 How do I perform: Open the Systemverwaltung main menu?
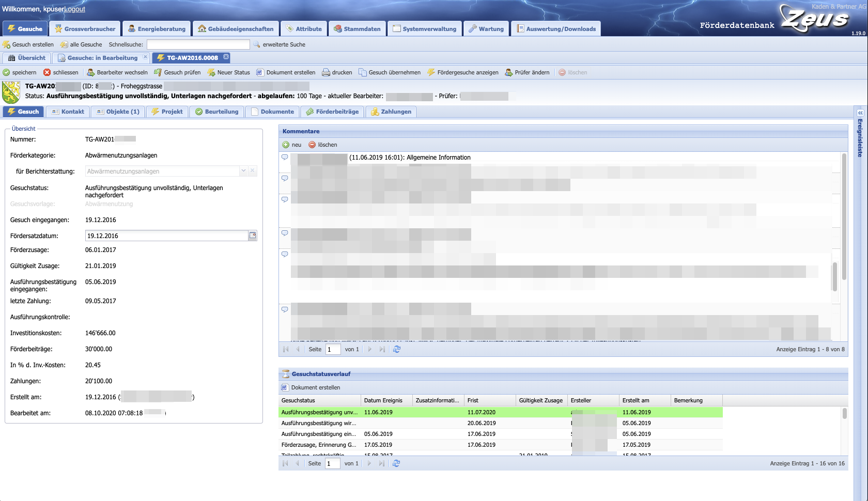424,28
